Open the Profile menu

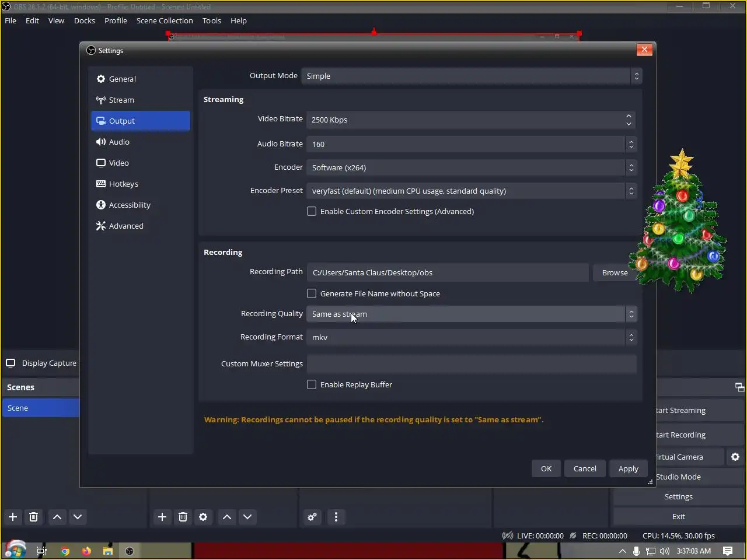(x=116, y=20)
